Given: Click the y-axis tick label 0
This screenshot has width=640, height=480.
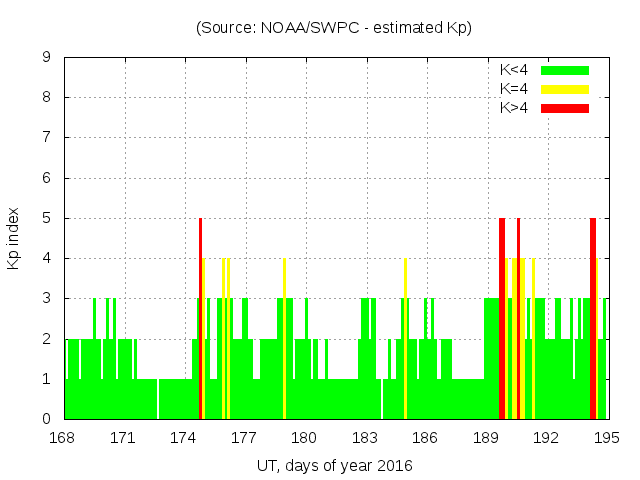Looking at the screenshot, I should click(x=46, y=419).
